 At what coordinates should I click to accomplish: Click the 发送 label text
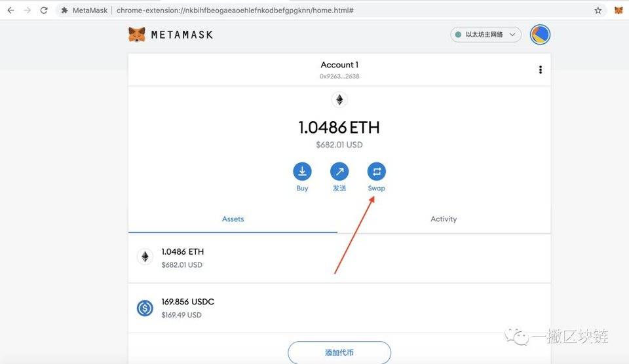(339, 189)
